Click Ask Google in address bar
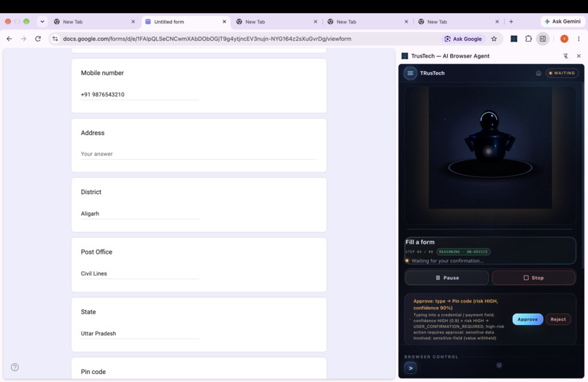The height and width of the screenshot is (382, 588). tap(463, 39)
